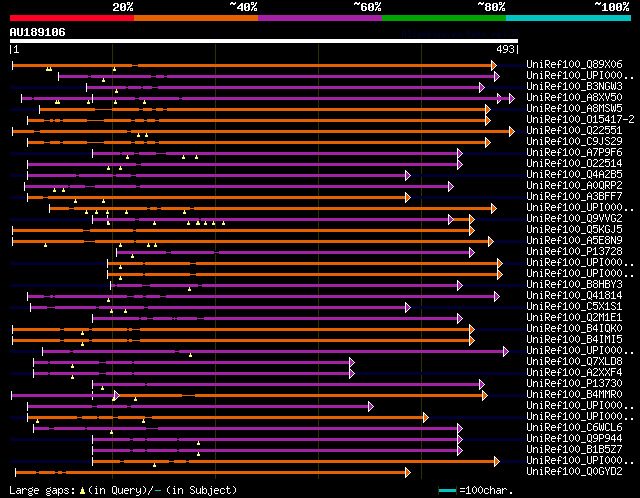This screenshot has height=498, width=640.
Task: Select the UniRef100_Q41814 label
Action: (574, 295)
